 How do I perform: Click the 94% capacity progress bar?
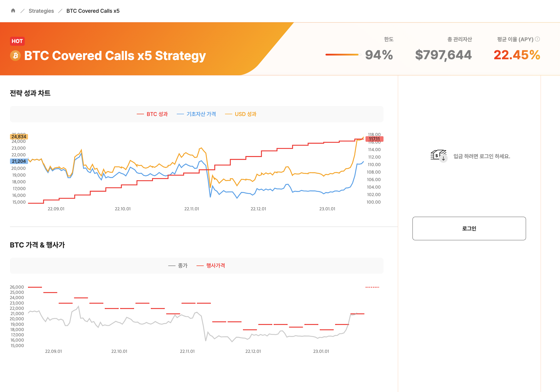[343, 54]
